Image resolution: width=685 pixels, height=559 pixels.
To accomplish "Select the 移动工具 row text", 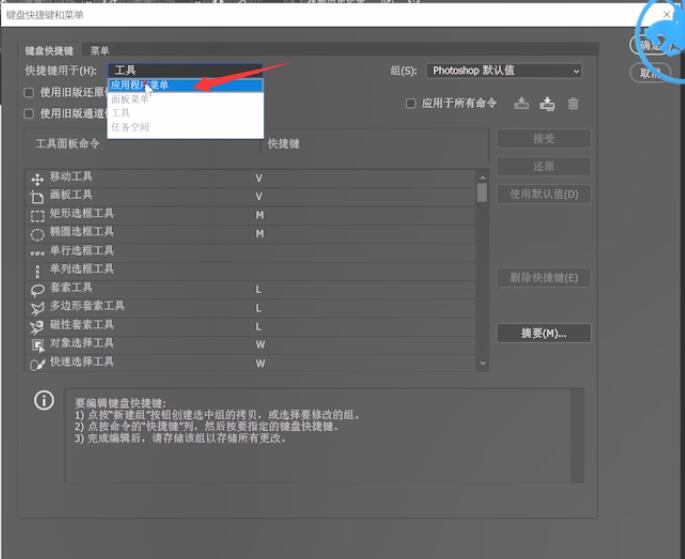I will point(71,177).
